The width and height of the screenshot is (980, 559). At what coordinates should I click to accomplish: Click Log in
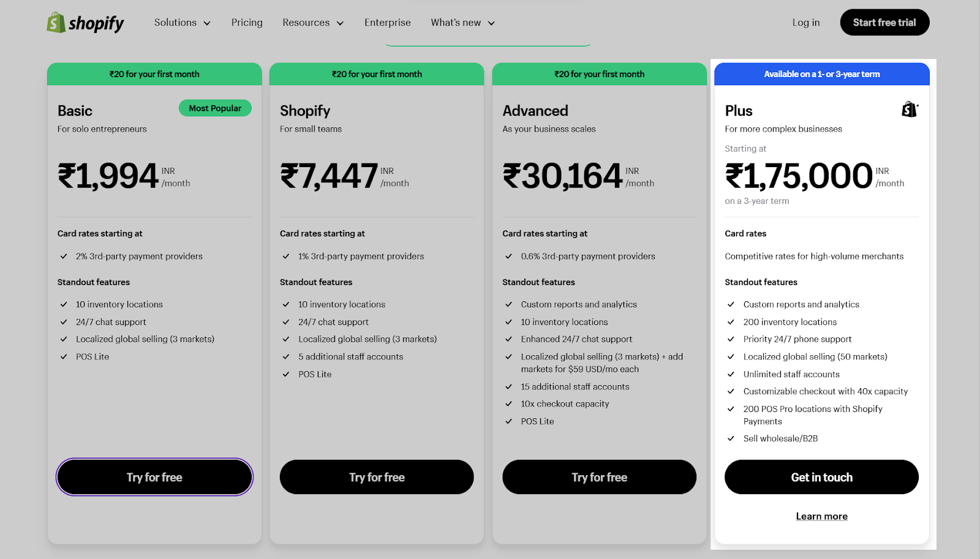pyautogui.click(x=805, y=22)
